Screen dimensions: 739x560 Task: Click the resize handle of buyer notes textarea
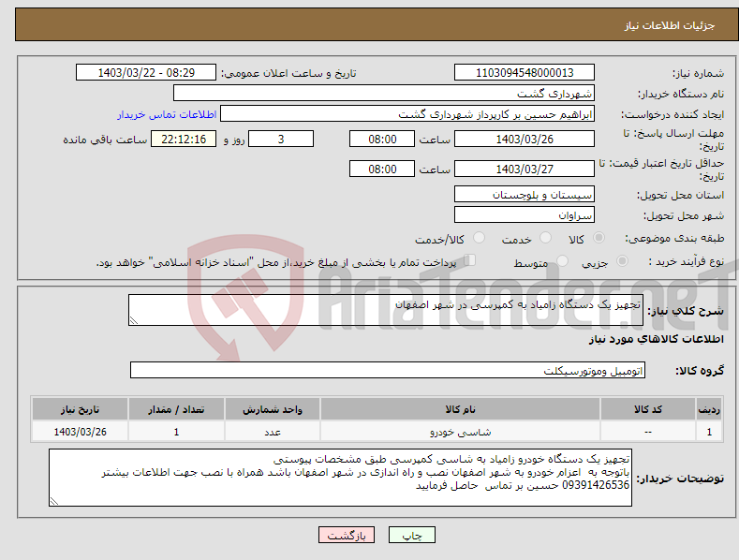[x=54, y=502]
